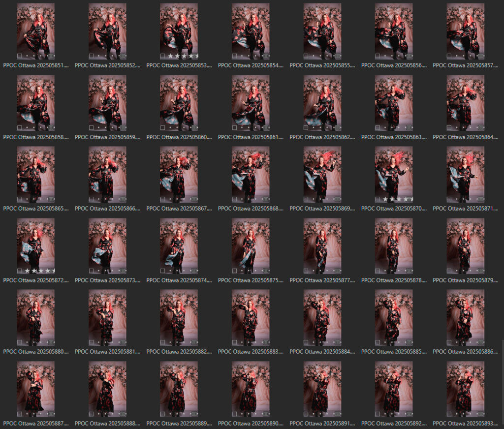Click the variants badge icon on thumbnail 202505893
This screenshot has width=504, height=429.
481,414
